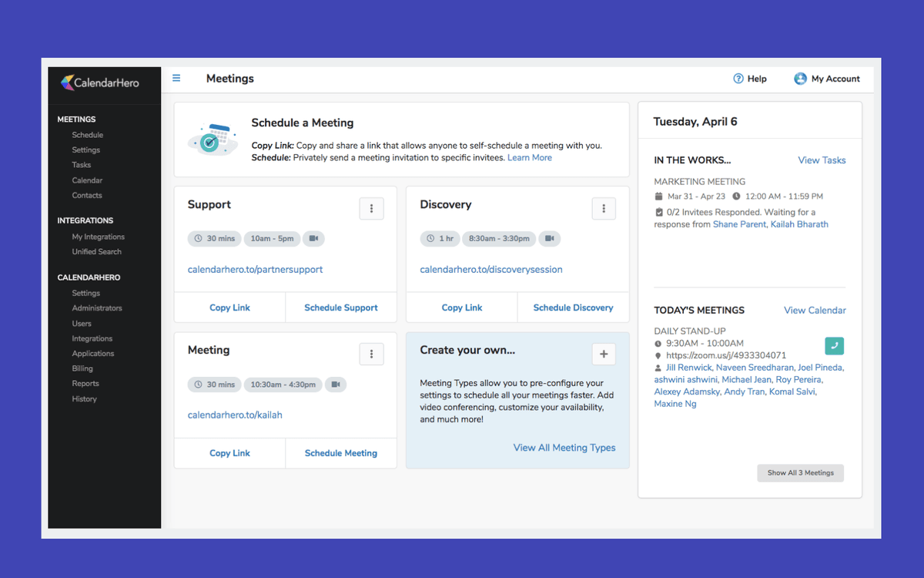The height and width of the screenshot is (578, 924).
Task: Open Settings under the CalendarHero sidebar section
Action: click(86, 293)
